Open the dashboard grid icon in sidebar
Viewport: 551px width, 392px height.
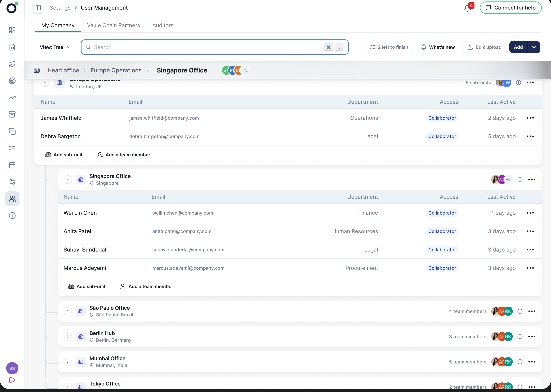coord(12,30)
